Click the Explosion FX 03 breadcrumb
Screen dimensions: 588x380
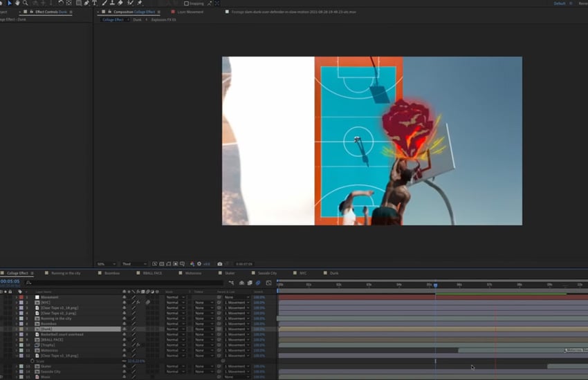(165, 19)
